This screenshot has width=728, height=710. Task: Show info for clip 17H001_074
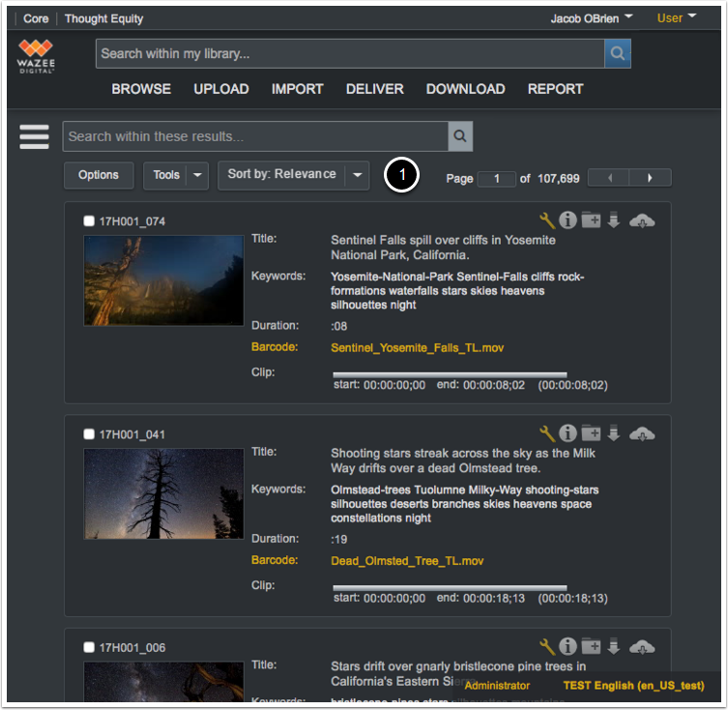[568, 220]
